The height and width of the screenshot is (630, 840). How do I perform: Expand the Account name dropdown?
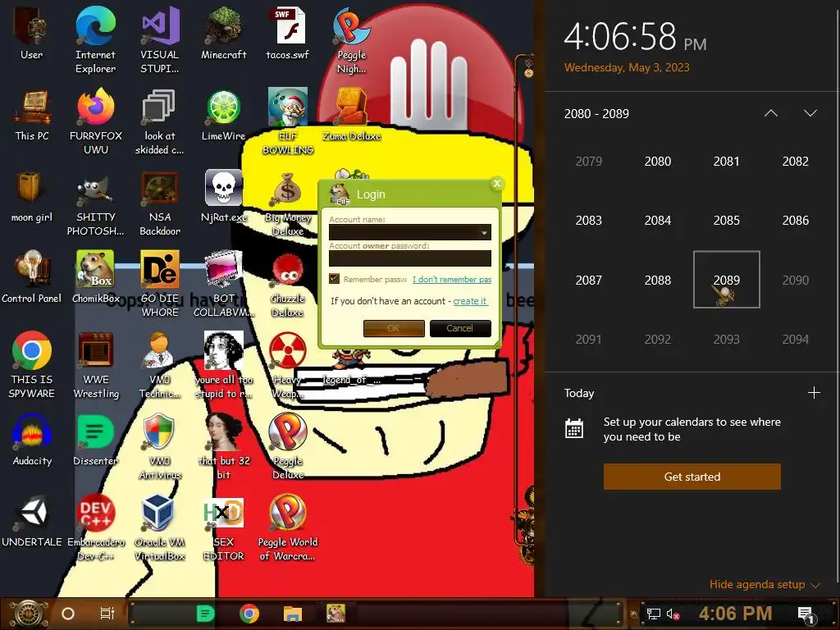pyautogui.click(x=484, y=232)
